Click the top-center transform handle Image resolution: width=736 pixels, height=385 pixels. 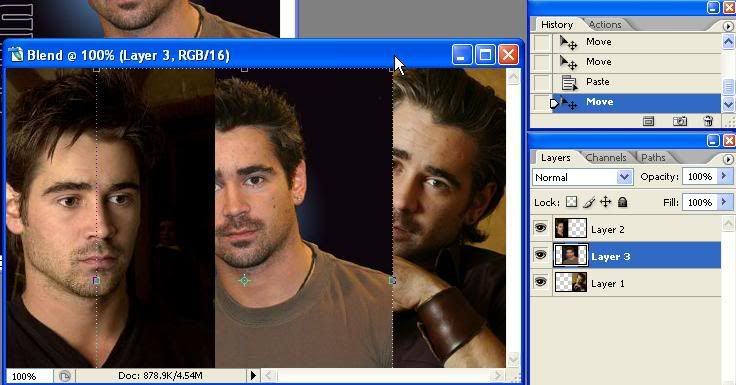pyautogui.click(x=244, y=69)
